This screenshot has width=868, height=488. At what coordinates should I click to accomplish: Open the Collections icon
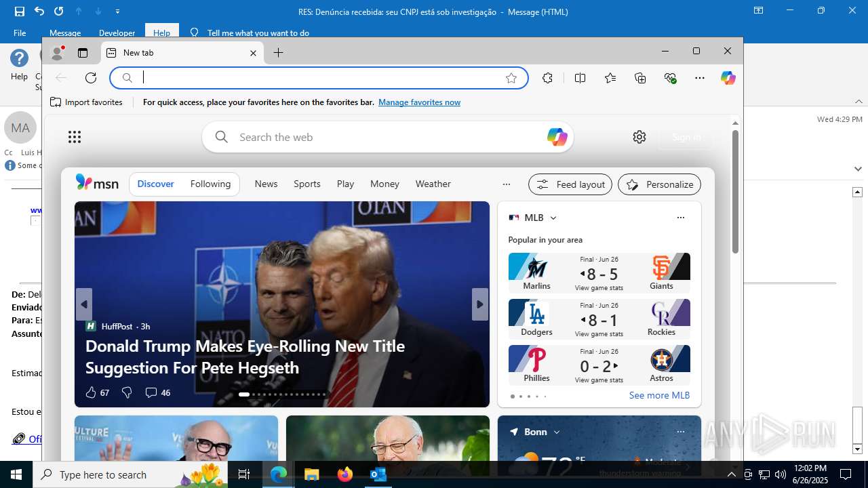[640, 78]
